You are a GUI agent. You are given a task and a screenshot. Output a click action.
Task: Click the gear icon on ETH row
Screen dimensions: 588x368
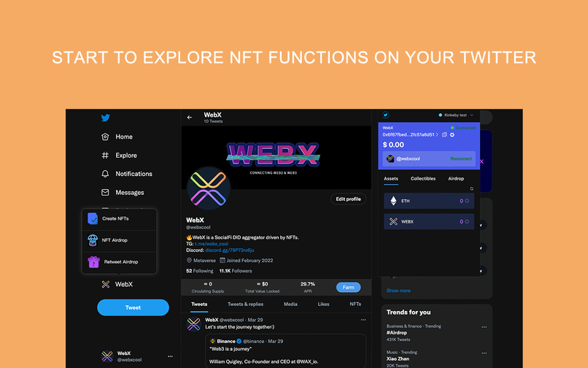(467, 201)
